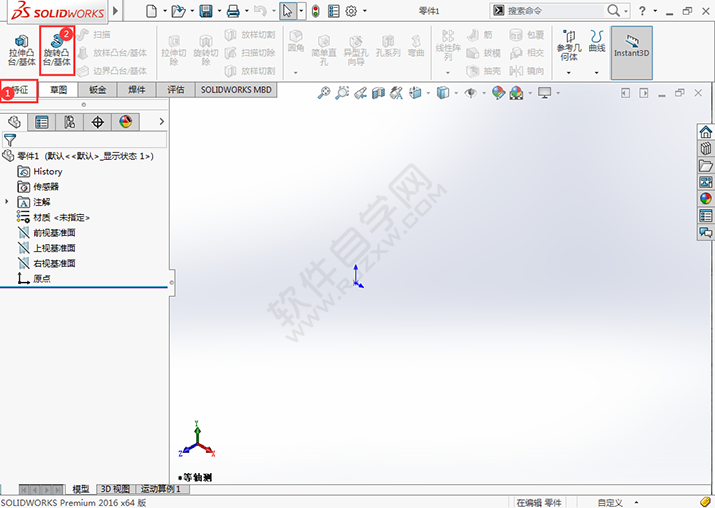This screenshot has height=508, width=715.
Task: Switch to the Motion Study 1 (运动算例 1) tab
Action: [x=161, y=489]
